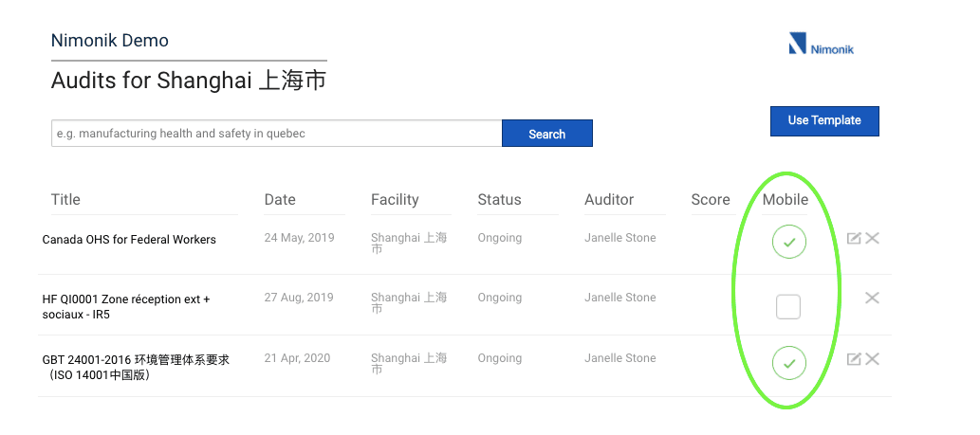The image size is (980, 435).
Task: Sort by the Status column header
Action: 499,200
